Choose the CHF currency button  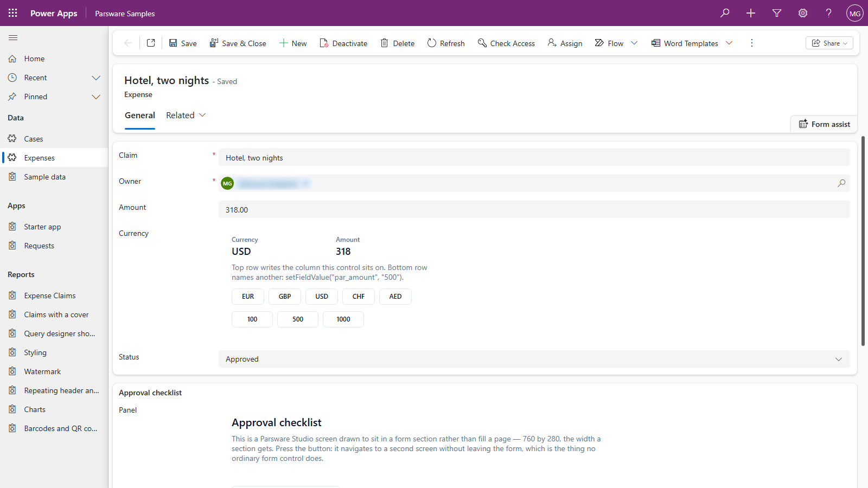(x=359, y=297)
